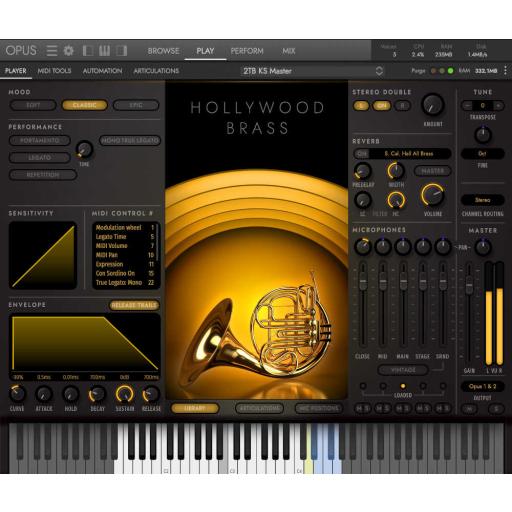Toggle the virtual keyboard display icon

(104, 51)
